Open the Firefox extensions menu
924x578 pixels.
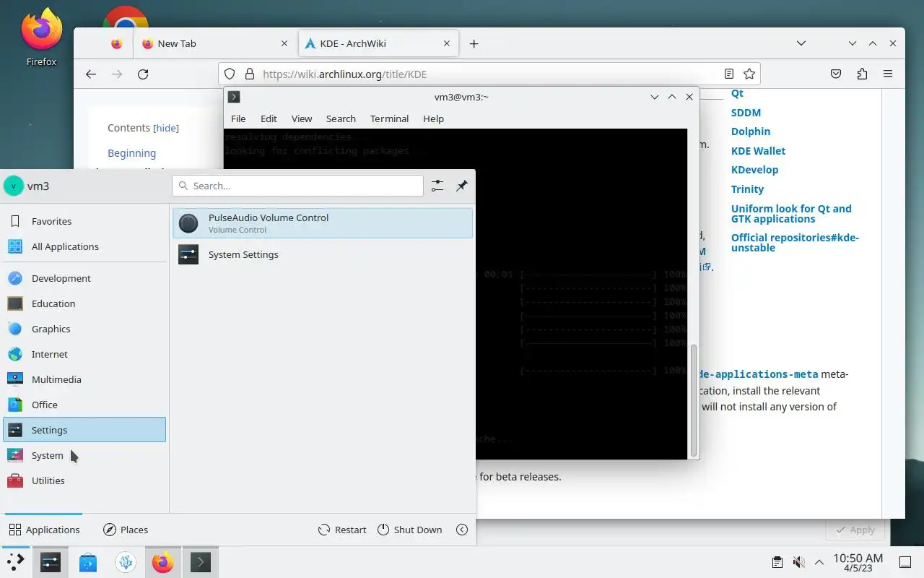coord(862,74)
